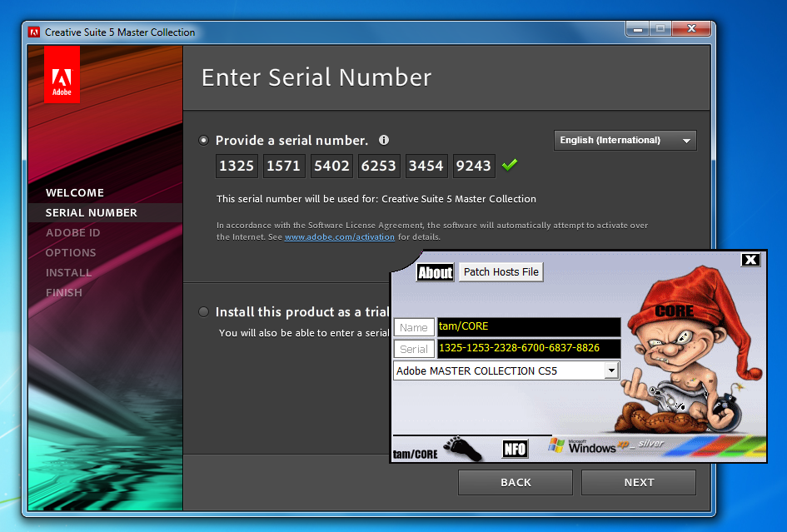Select the ADOBE ID step
787x532 pixels.
click(72, 233)
